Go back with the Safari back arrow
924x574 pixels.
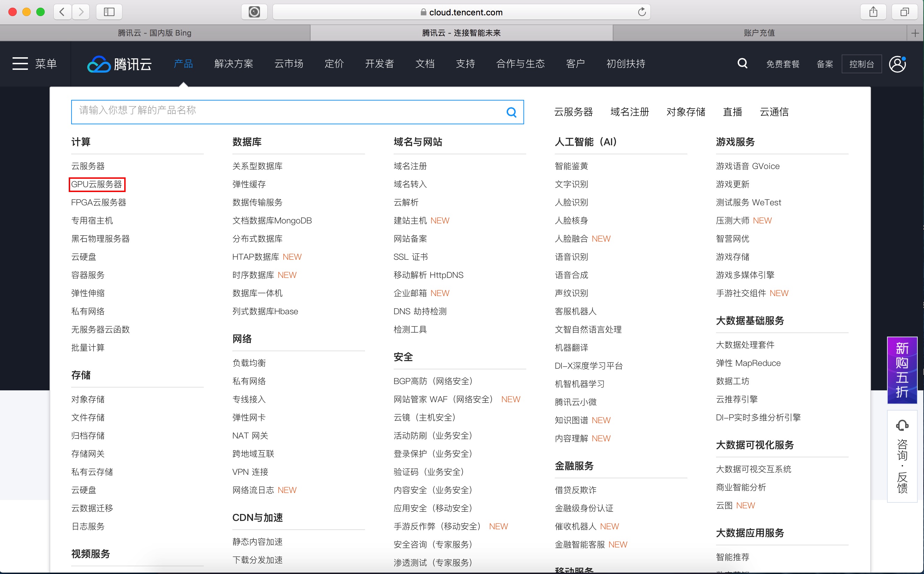62,12
